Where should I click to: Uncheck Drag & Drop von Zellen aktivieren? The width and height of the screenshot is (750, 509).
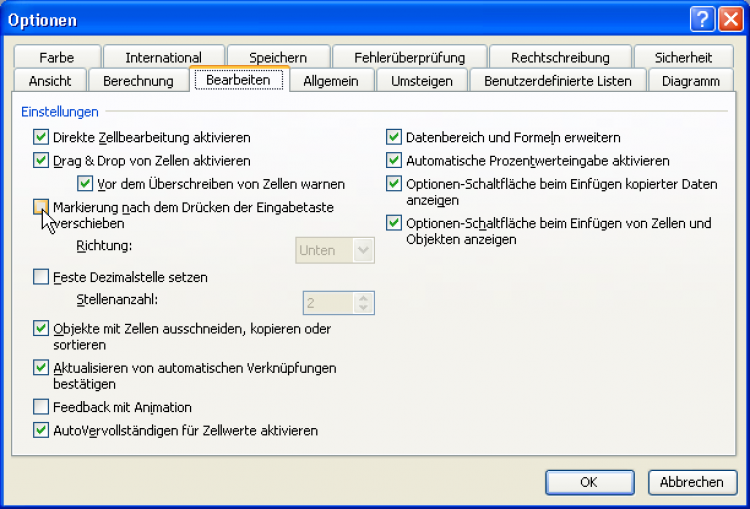41,160
